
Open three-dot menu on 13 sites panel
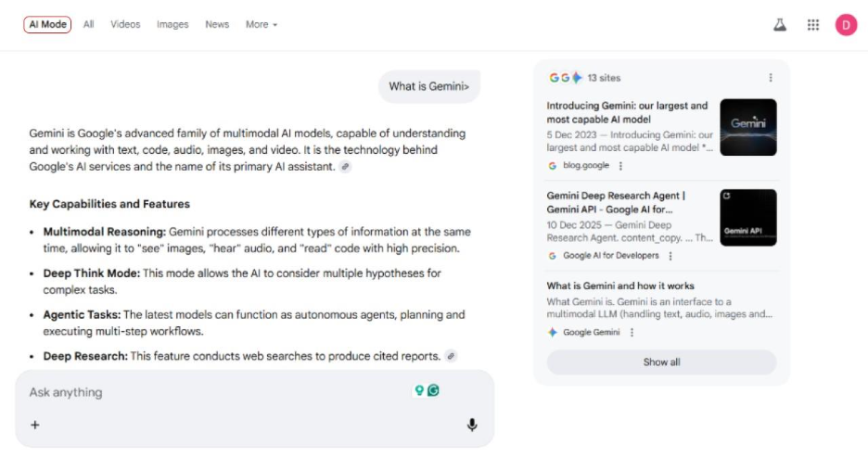click(770, 78)
